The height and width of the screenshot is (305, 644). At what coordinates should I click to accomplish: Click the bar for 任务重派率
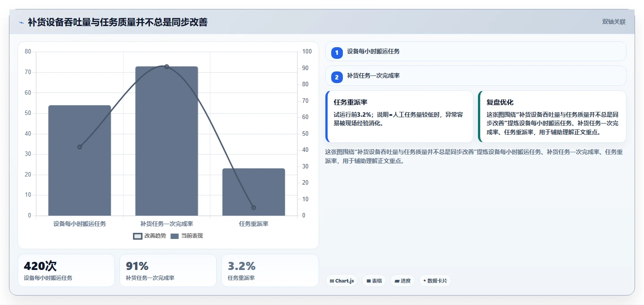[254, 192]
